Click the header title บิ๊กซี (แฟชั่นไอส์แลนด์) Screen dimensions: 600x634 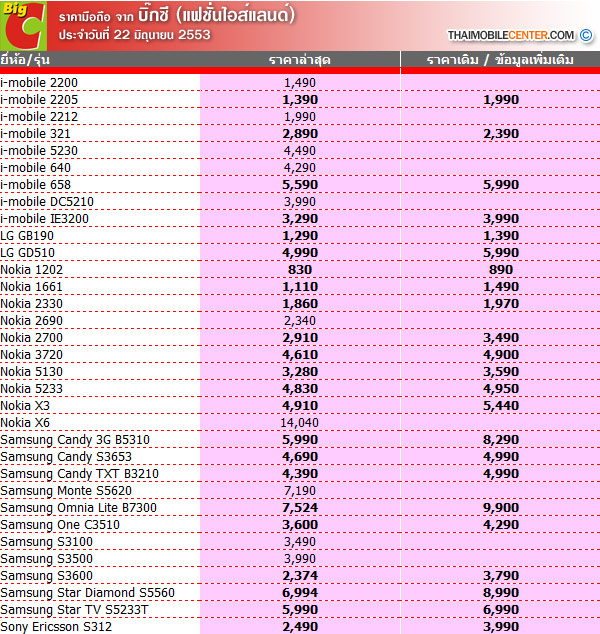pos(216,15)
